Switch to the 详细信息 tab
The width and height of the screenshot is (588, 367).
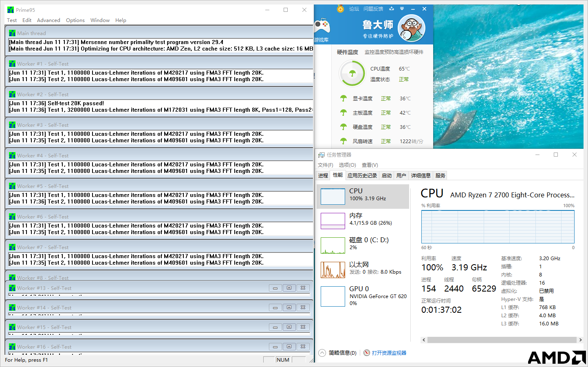[421, 175]
